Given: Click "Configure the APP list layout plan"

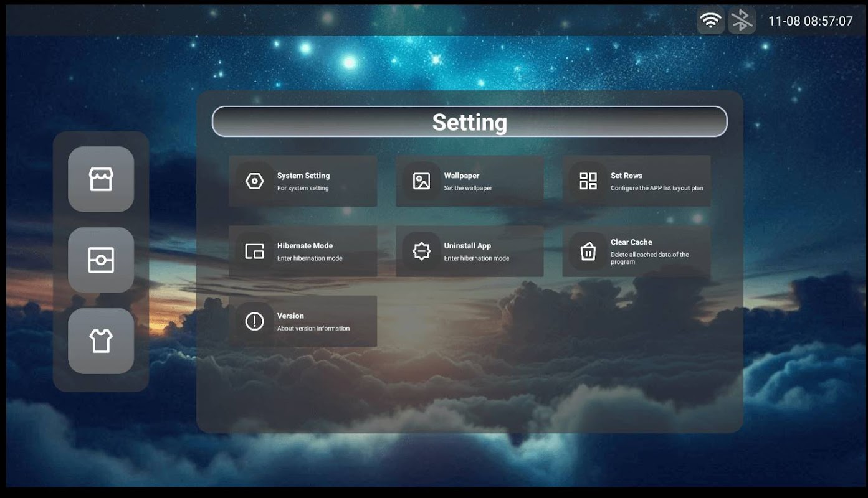Looking at the screenshot, I should pos(657,188).
